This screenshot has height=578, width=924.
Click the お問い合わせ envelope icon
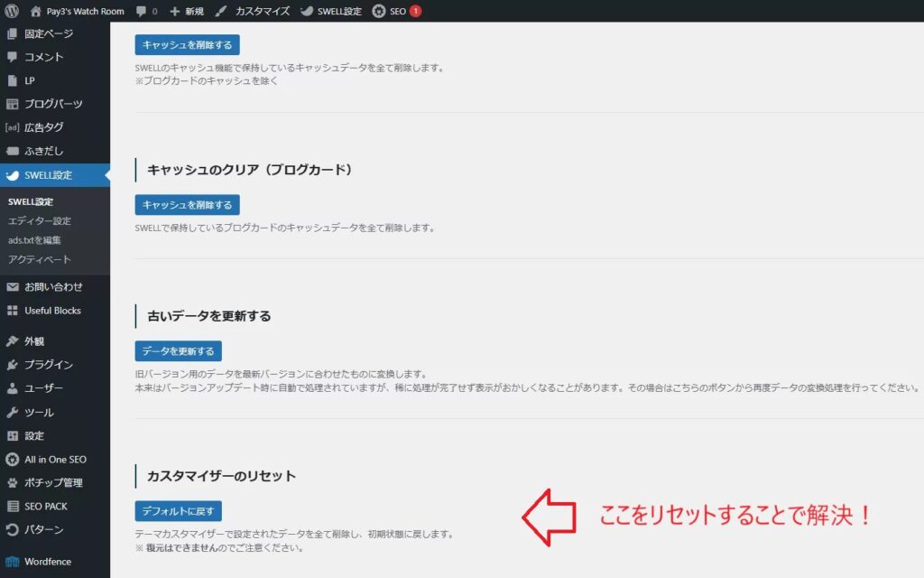pyautogui.click(x=12, y=286)
